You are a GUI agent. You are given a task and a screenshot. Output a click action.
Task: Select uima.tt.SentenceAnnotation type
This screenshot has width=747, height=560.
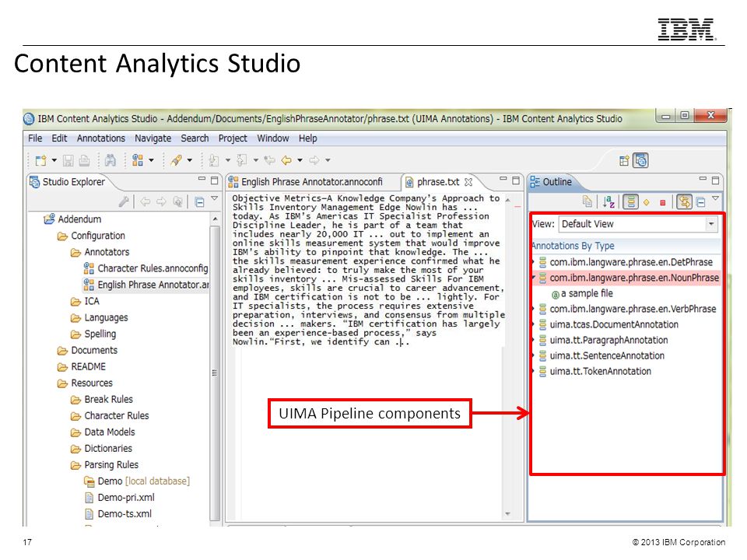(601, 355)
